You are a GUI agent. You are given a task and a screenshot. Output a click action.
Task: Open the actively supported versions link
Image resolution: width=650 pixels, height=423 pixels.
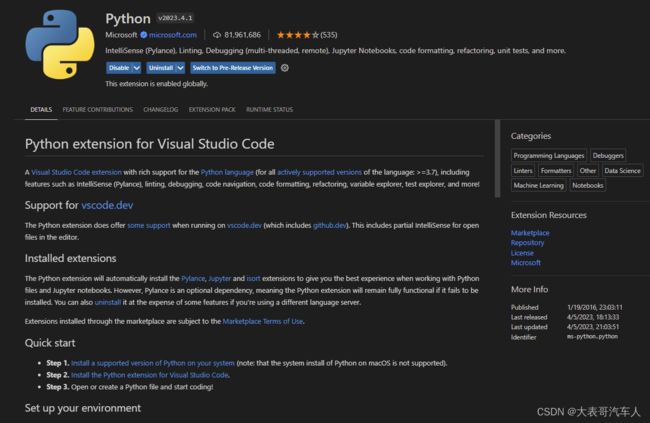tap(320, 172)
